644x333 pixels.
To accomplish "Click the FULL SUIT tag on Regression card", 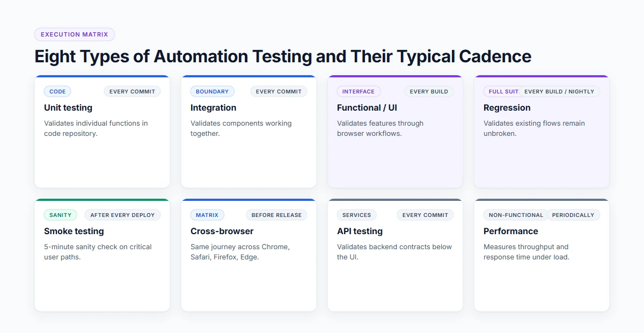I will click(503, 91).
